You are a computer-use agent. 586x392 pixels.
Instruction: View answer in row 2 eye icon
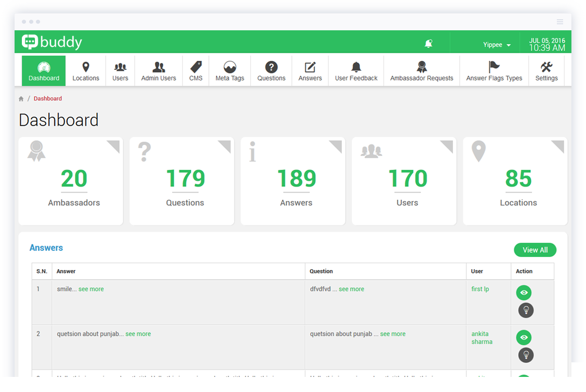(x=524, y=337)
